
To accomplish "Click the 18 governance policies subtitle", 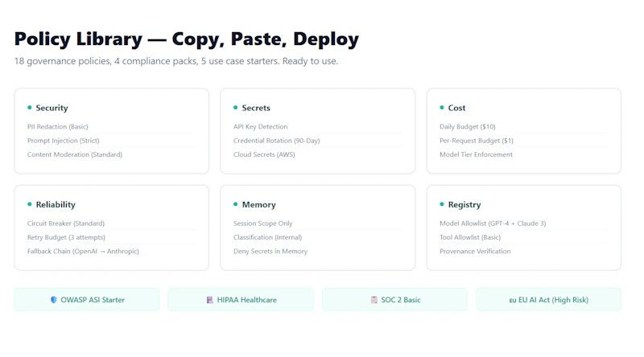I will (176, 61).
